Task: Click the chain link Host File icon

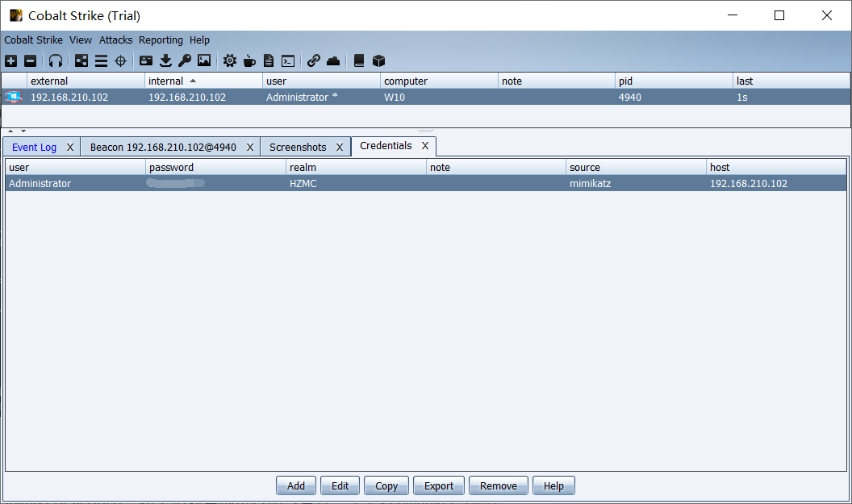Action: point(314,60)
